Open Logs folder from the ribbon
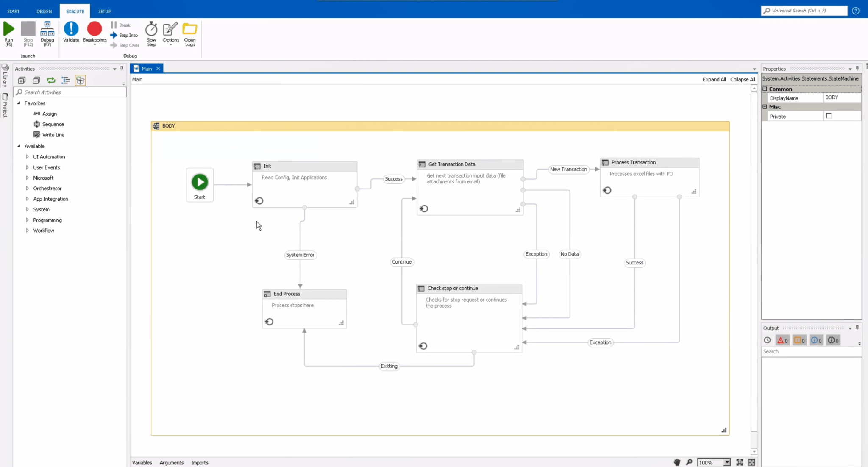The image size is (868, 467). 189,33
